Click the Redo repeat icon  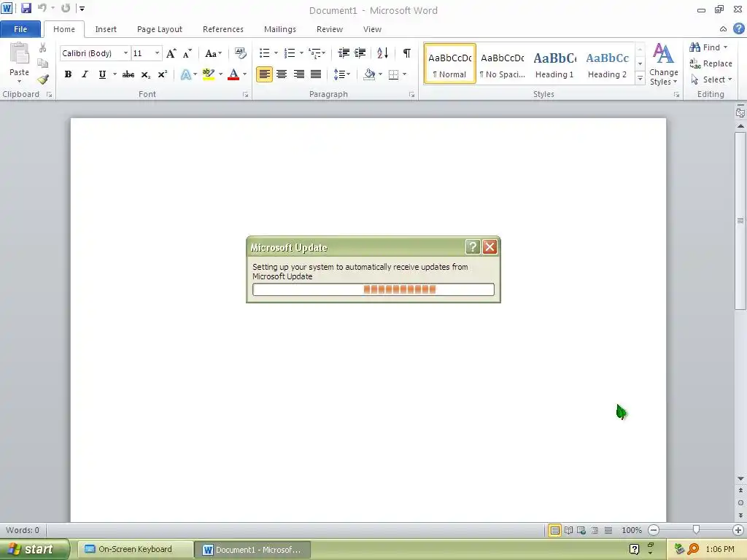pyautogui.click(x=66, y=8)
